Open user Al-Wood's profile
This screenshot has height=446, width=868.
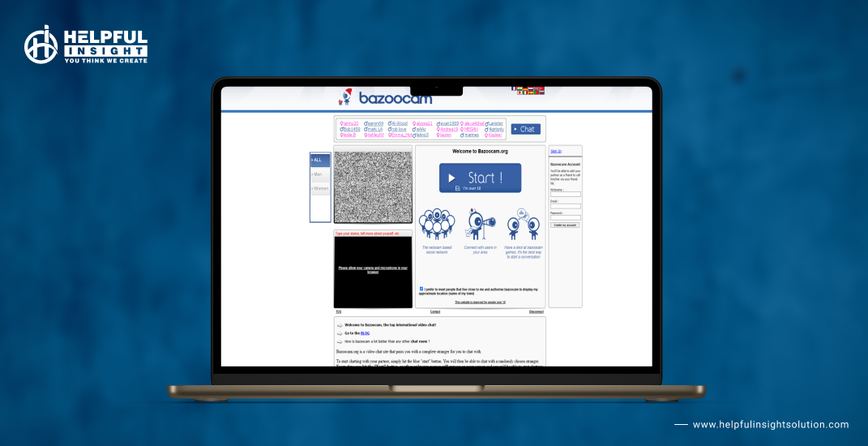click(x=400, y=123)
